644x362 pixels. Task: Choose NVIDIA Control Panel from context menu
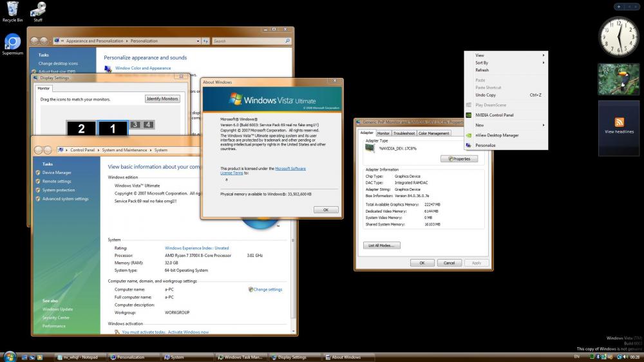pos(494,115)
